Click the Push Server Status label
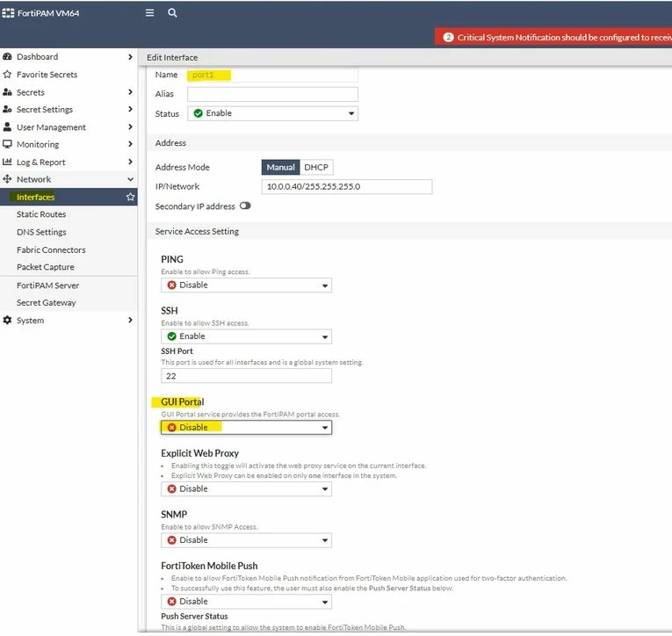This screenshot has width=672, height=636. coord(194,617)
